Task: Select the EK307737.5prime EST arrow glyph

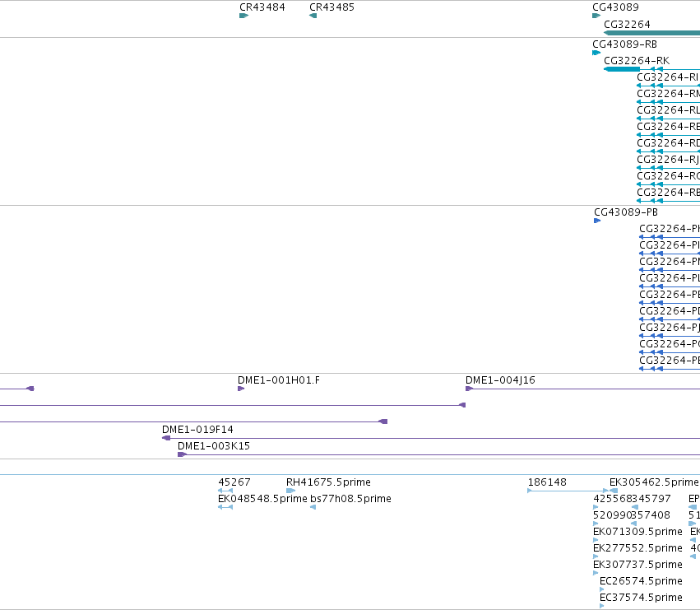Action: point(596,573)
